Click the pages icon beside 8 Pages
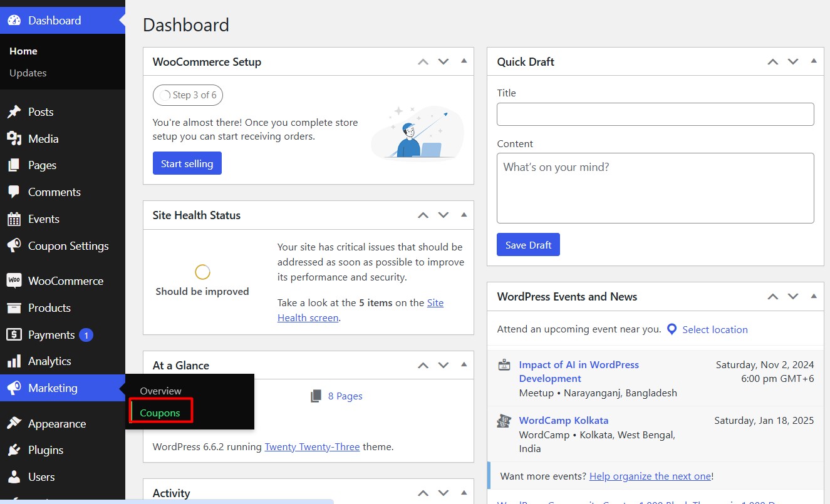Screen dimensions: 830x504 [x=316, y=396]
